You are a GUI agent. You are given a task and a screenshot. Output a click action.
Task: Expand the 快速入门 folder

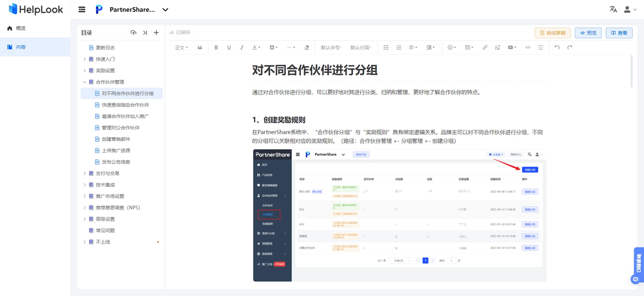[x=85, y=59]
